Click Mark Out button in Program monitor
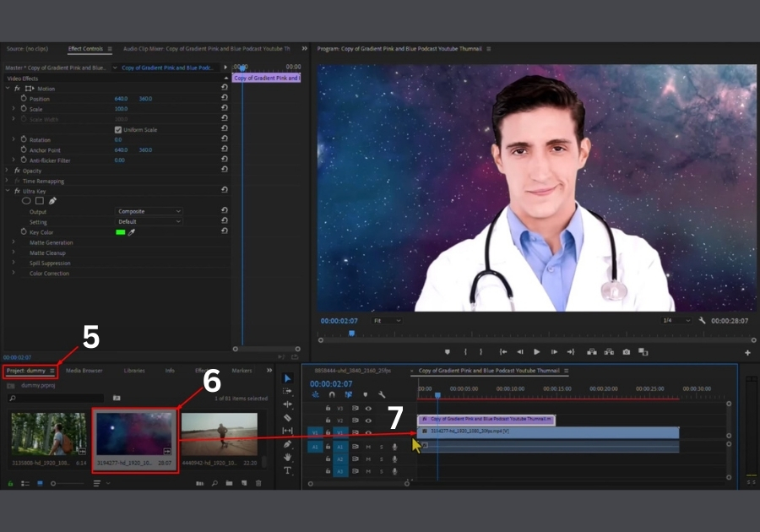760x532 pixels. 480,352
